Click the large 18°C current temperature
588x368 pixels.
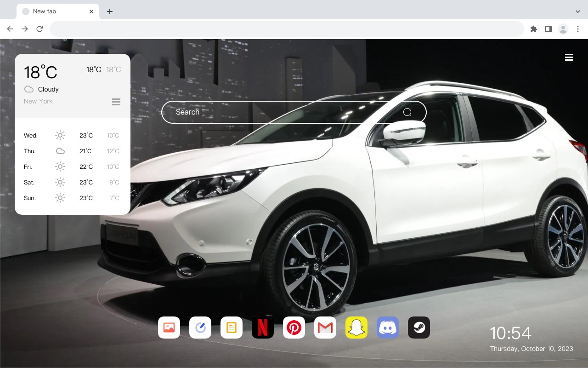tap(40, 72)
